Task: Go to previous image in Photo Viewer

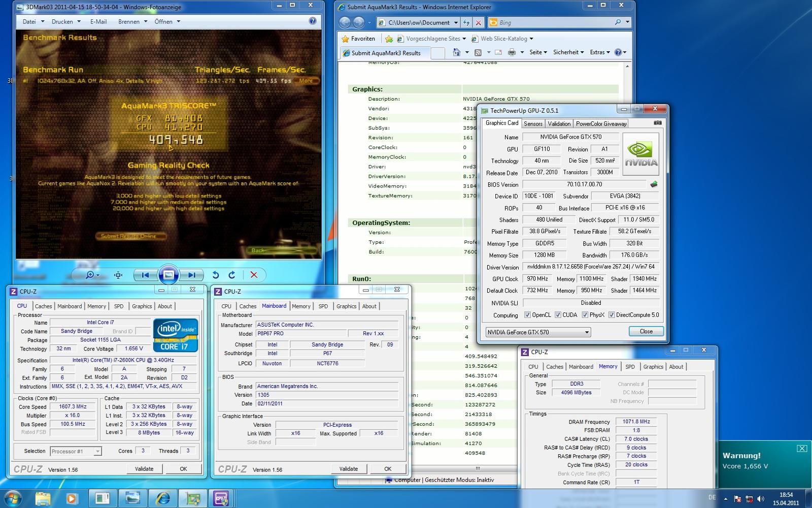Action: pos(145,275)
